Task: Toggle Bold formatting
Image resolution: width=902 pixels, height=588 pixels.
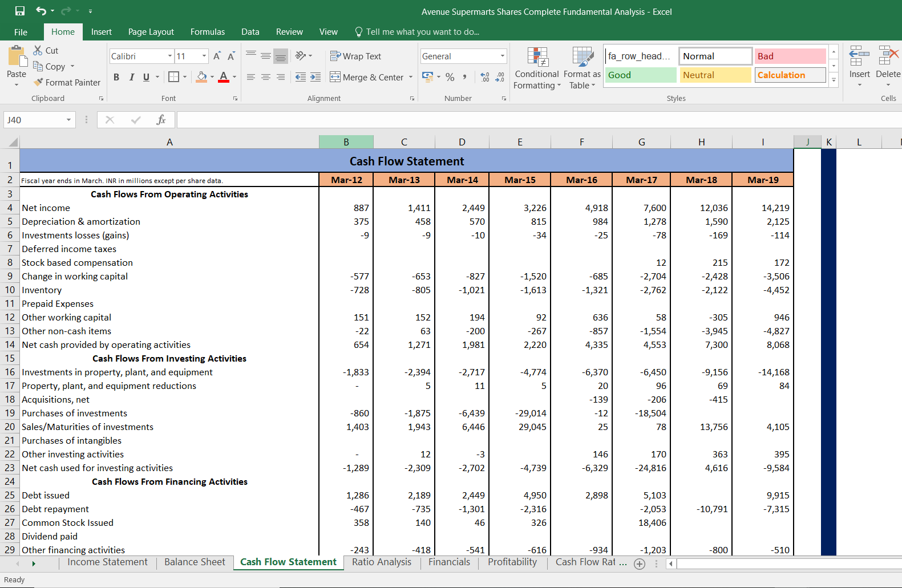Action: (x=116, y=77)
